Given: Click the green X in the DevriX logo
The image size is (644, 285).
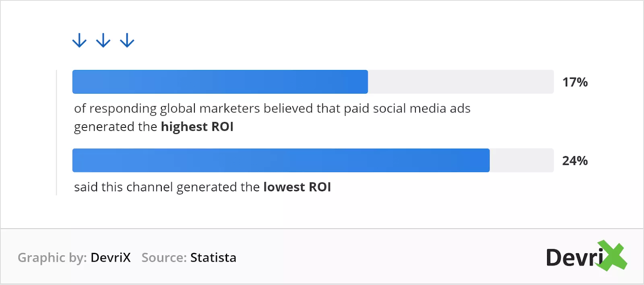Looking at the screenshot, I should click(x=612, y=256).
